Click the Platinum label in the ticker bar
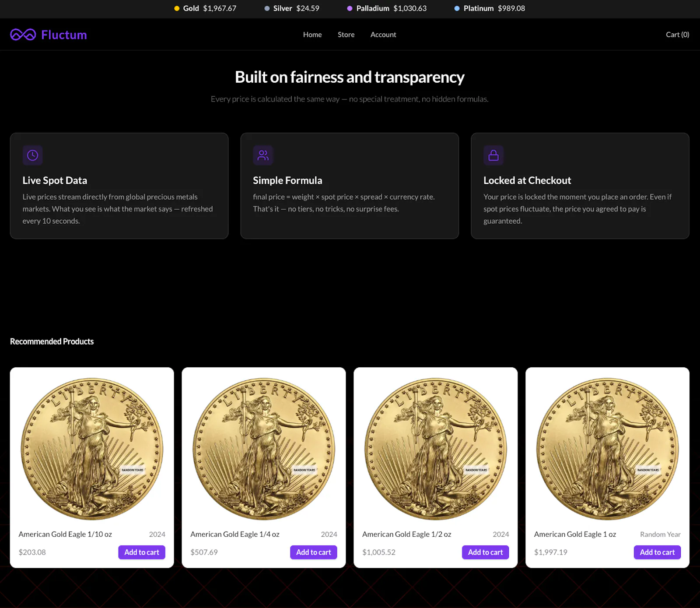Screen dimensions: 700x608 pyautogui.click(x=479, y=8)
